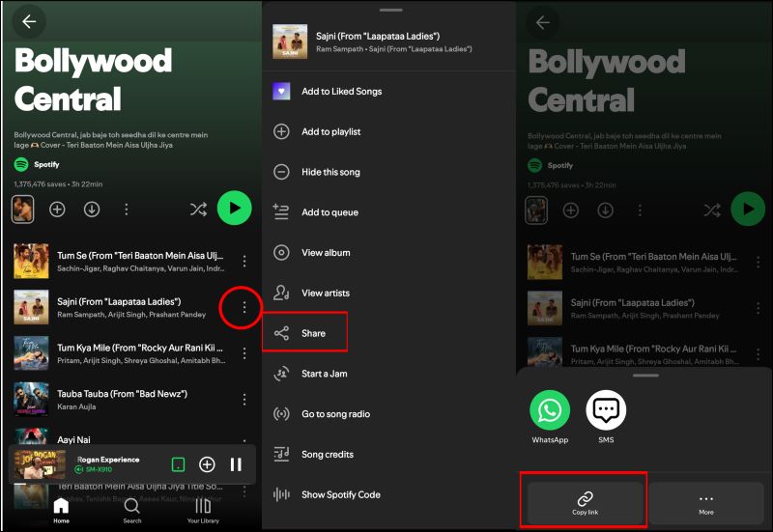The height and width of the screenshot is (532, 773).
Task: Select Share option in song menu
Action: point(305,333)
